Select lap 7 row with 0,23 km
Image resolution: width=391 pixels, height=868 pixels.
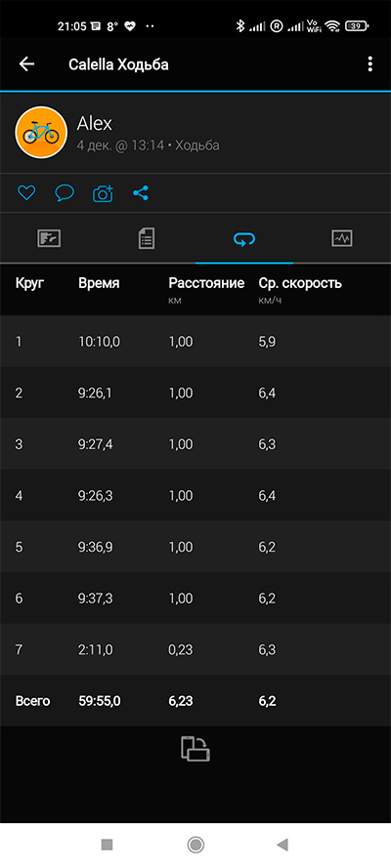pyautogui.click(x=195, y=649)
